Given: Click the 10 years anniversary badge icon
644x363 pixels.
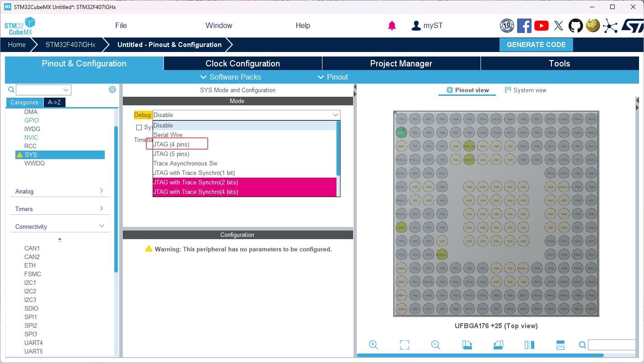Looking at the screenshot, I should point(507,26).
